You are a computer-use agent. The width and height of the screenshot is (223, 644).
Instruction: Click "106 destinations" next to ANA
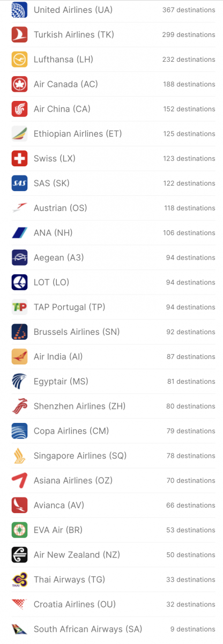189,233
